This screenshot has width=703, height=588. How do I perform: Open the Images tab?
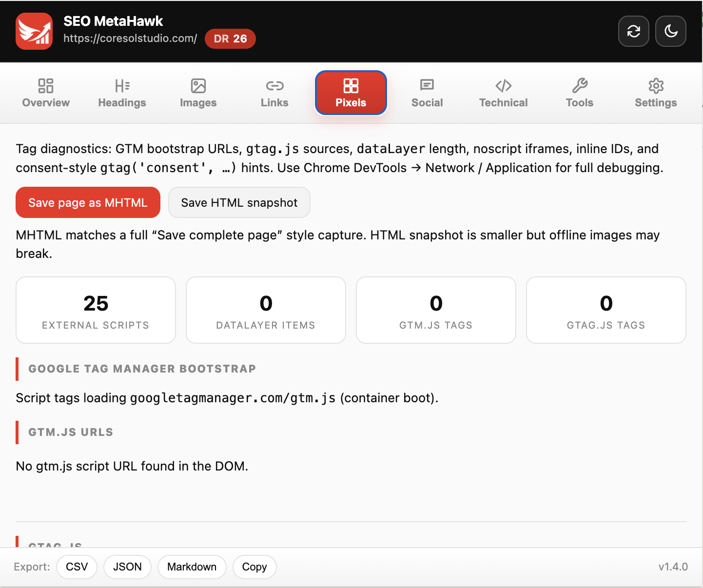click(198, 93)
